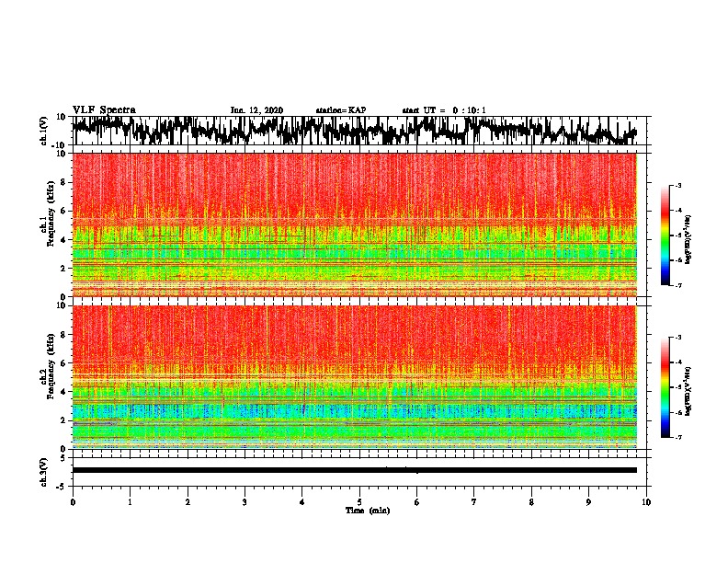
Task: Select the start UT time text
Action: point(444,110)
